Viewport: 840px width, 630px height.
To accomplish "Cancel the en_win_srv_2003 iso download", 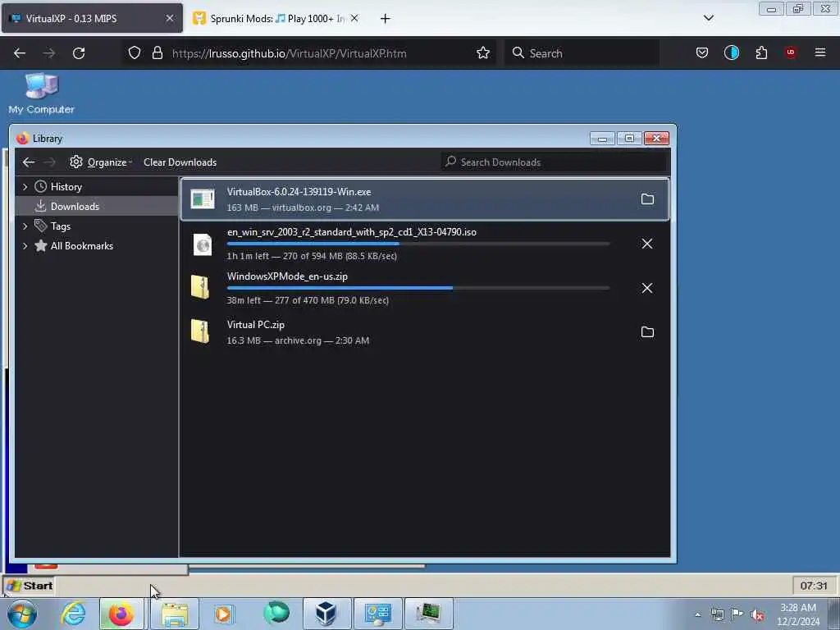I will point(647,244).
